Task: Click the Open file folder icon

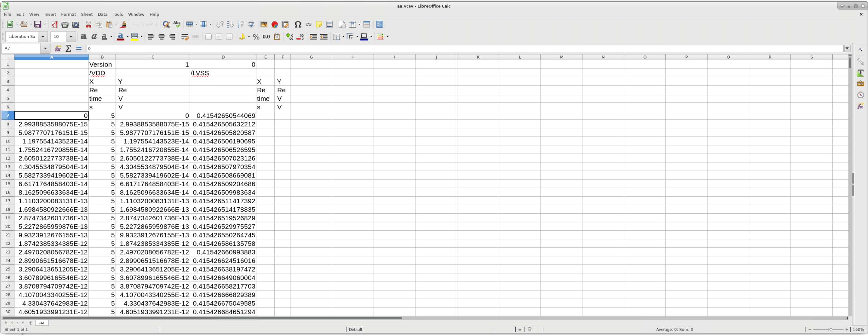Action: click(x=24, y=24)
